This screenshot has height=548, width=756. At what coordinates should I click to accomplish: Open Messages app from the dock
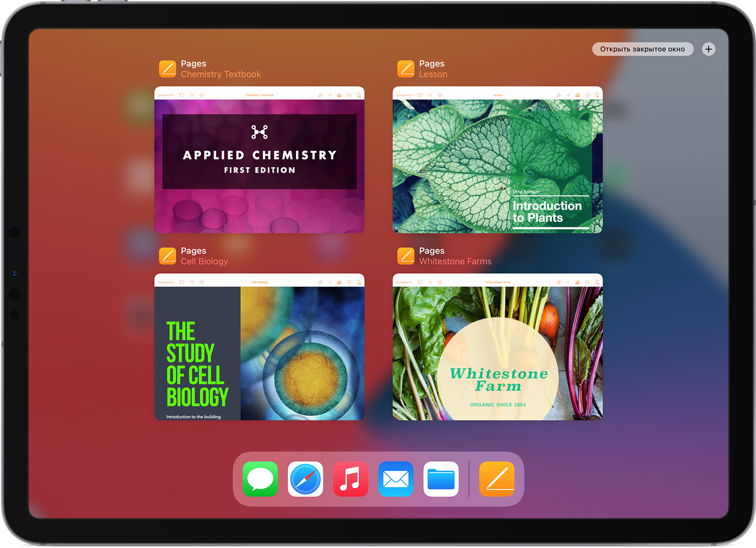(260, 479)
